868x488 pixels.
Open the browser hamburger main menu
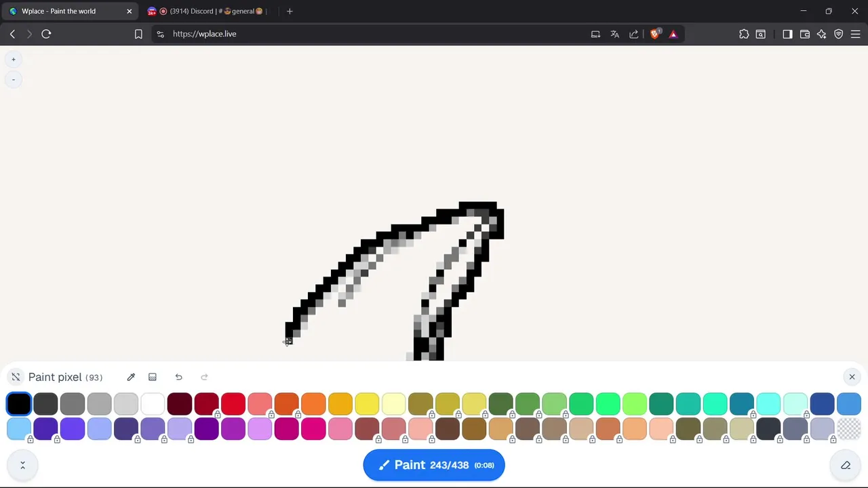tap(856, 34)
